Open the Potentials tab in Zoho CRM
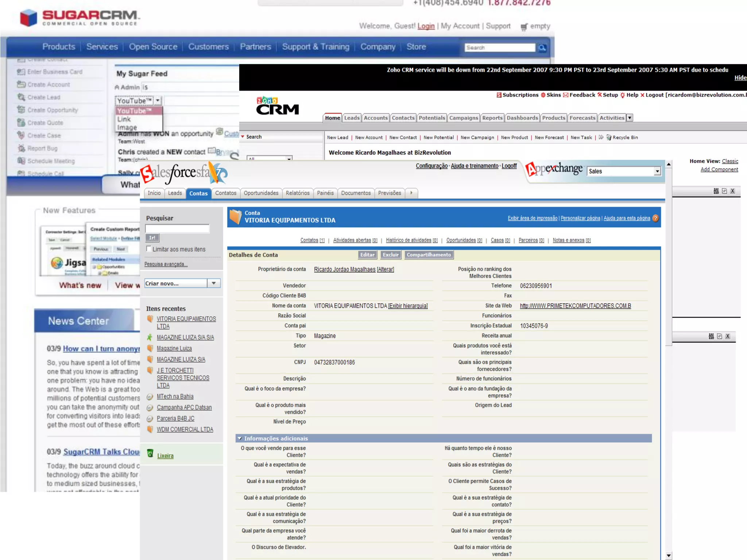 click(x=431, y=118)
